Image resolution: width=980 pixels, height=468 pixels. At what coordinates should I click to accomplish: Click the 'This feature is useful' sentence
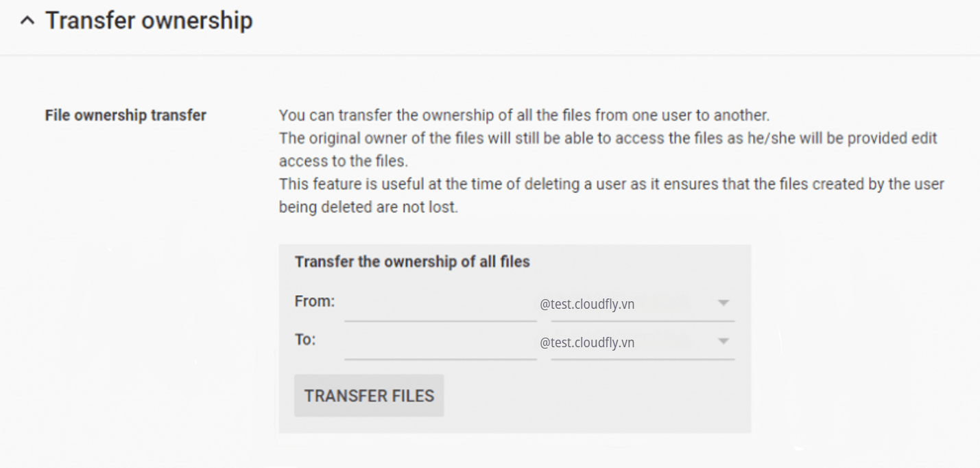pos(611,184)
